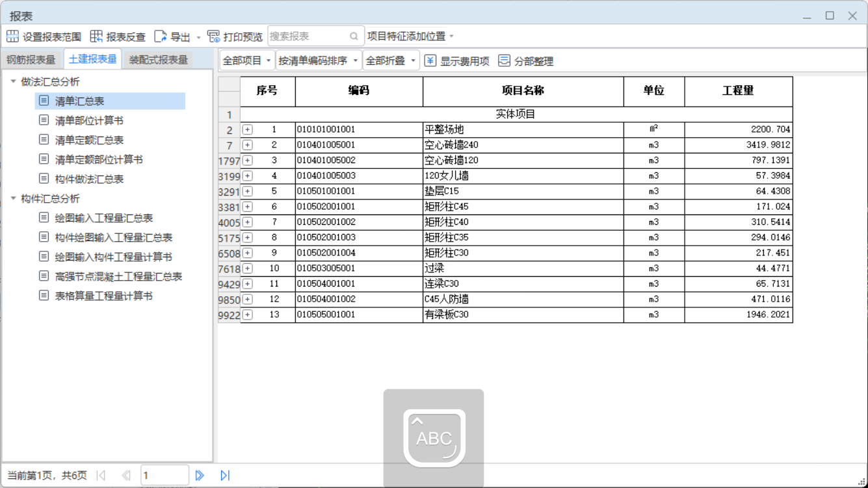Select code cell 010401005001

[359, 145]
